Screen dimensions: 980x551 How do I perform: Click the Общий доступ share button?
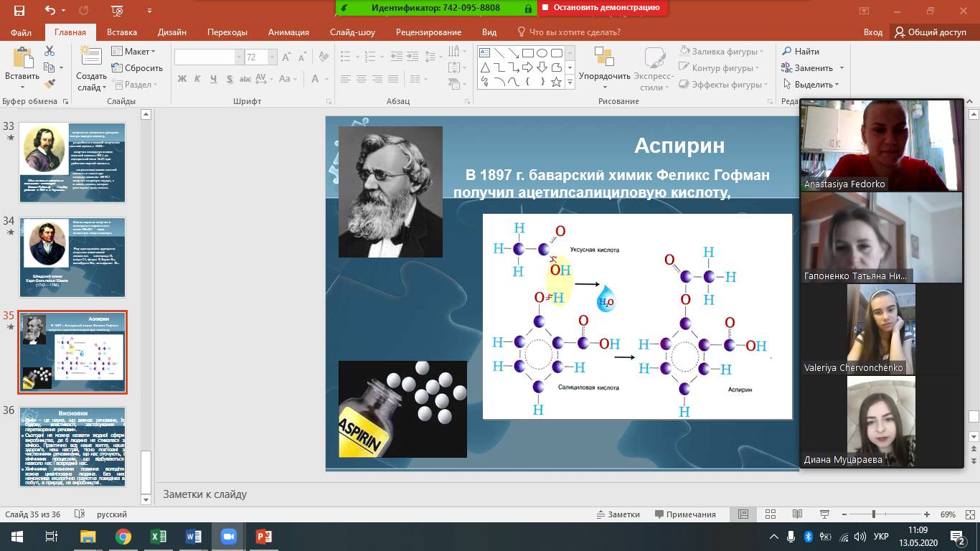(930, 32)
